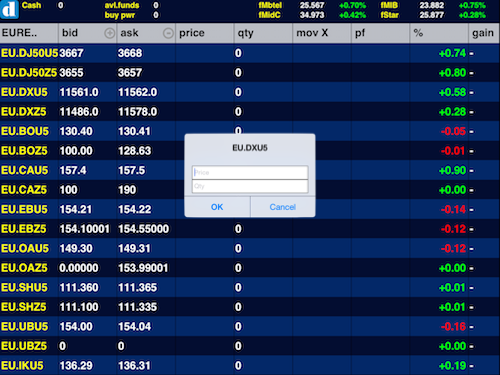Click the Price input field
Screen dimensions: 500x375
pyautogui.click(x=250, y=173)
